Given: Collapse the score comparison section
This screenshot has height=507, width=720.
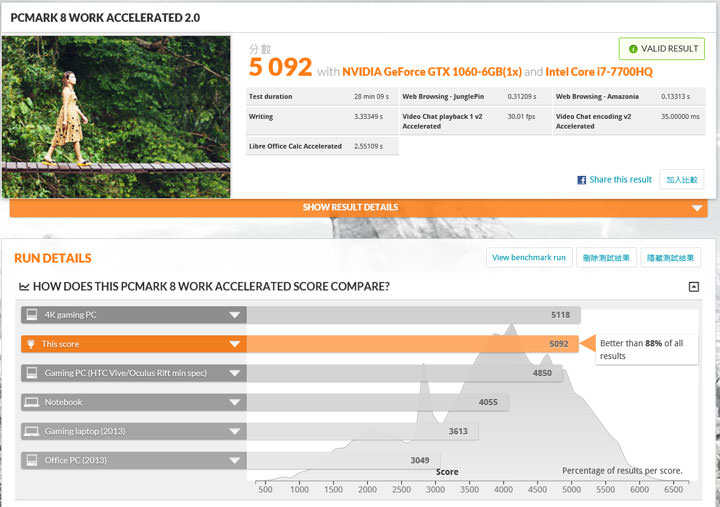Looking at the screenshot, I should click(x=693, y=287).
